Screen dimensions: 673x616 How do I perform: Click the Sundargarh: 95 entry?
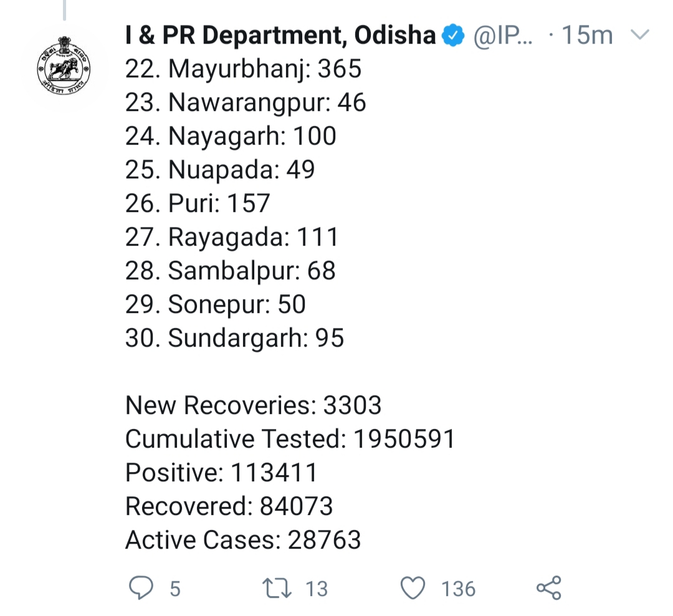click(234, 338)
